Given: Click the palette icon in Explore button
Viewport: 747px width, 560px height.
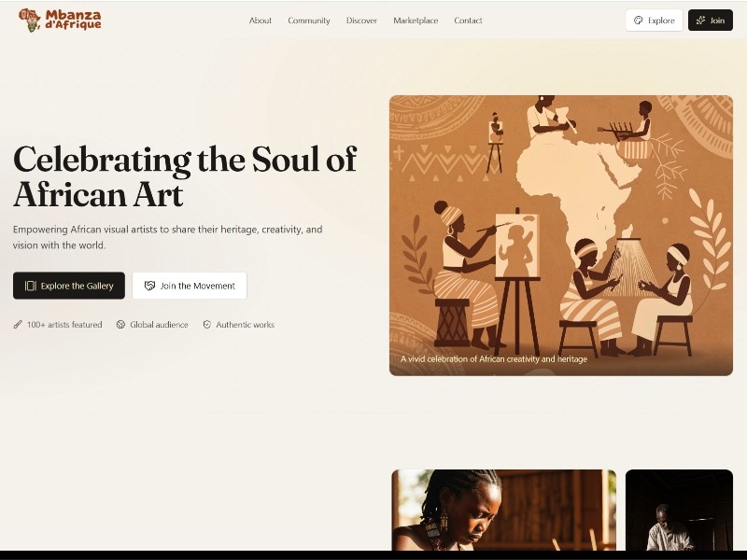Looking at the screenshot, I should pos(639,21).
